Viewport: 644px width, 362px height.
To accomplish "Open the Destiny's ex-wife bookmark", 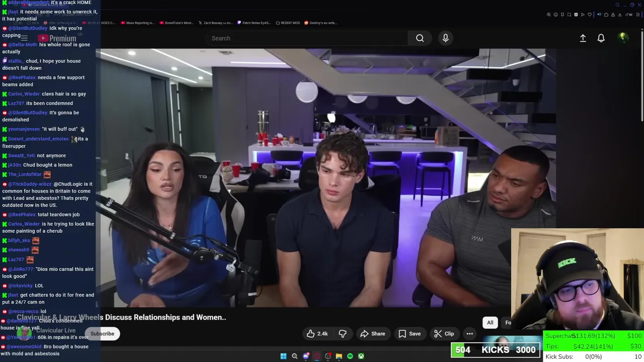I will pyautogui.click(x=320, y=23).
